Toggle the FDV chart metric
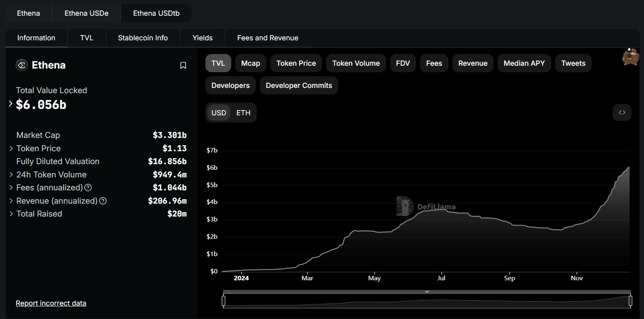The image size is (644, 319). (x=403, y=63)
